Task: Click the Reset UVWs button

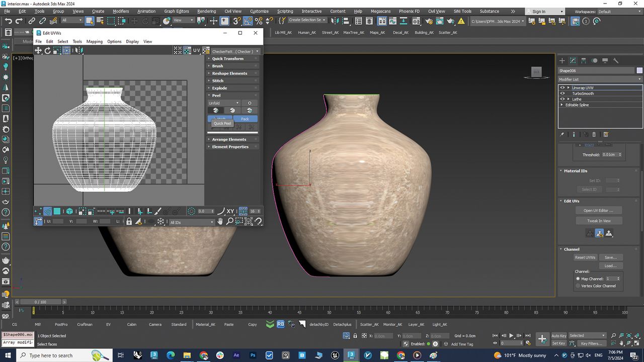Action: click(x=585, y=257)
